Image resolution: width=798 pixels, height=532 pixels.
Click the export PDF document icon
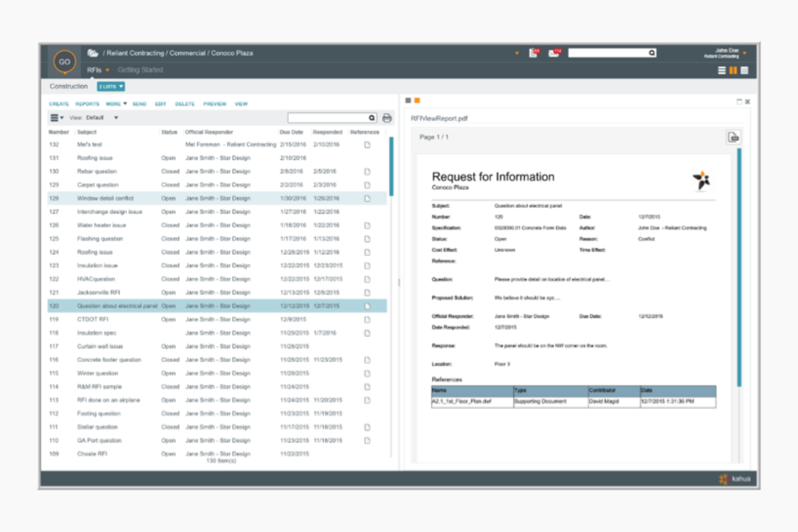(733, 137)
